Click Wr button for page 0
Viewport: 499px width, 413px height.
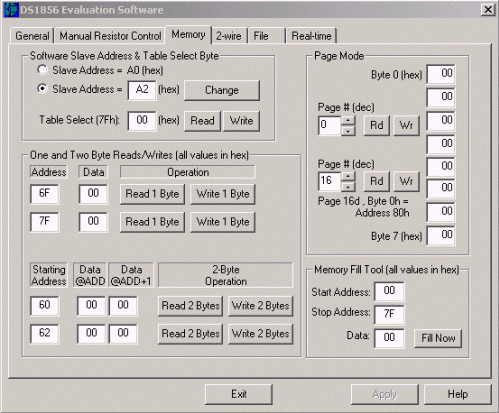pyautogui.click(x=406, y=125)
